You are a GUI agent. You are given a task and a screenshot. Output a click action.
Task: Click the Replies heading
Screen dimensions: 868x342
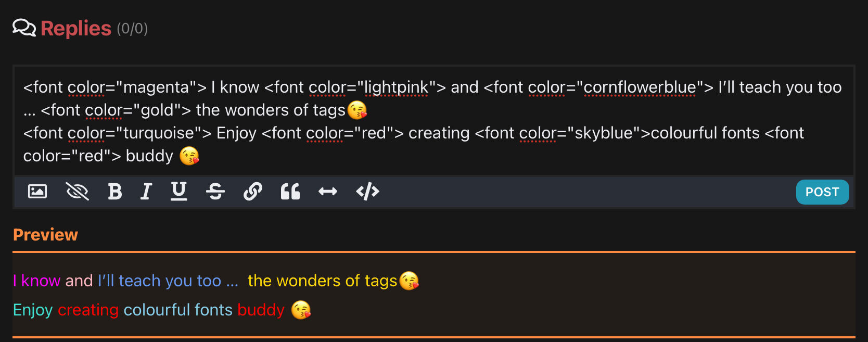click(76, 29)
